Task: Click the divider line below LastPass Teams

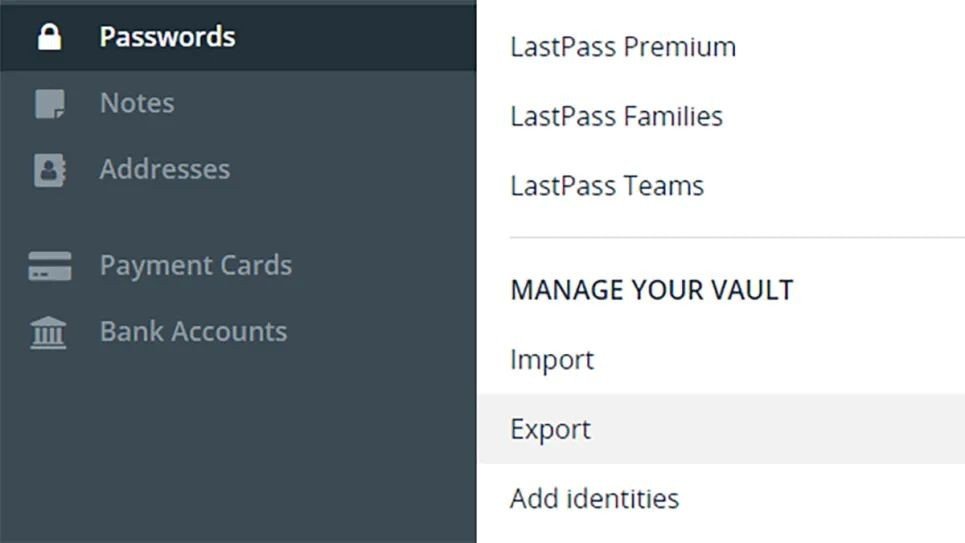Action: coord(736,237)
